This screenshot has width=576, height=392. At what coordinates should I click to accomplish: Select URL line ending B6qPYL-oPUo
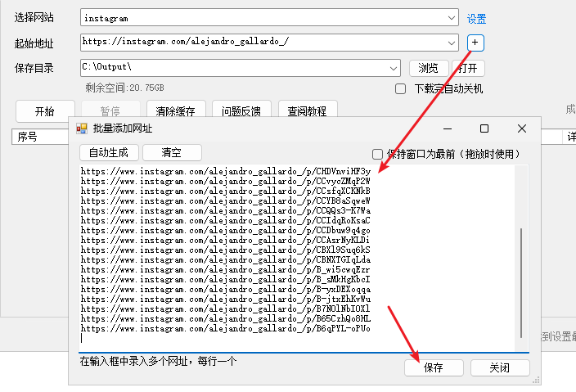(226, 328)
